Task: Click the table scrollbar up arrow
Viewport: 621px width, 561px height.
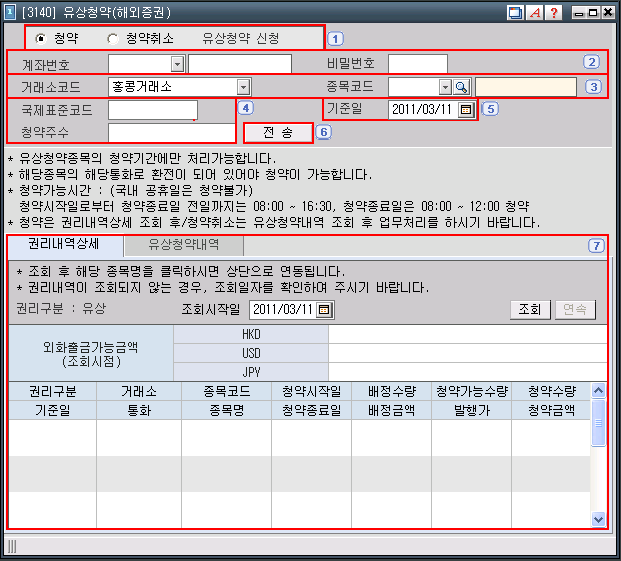Action: (x=598, y=391)
